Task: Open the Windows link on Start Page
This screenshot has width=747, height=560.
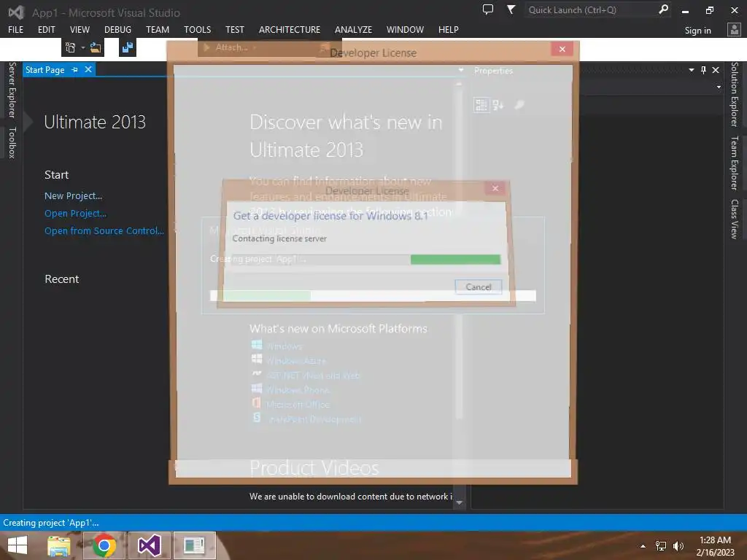Action: (285, 346)
